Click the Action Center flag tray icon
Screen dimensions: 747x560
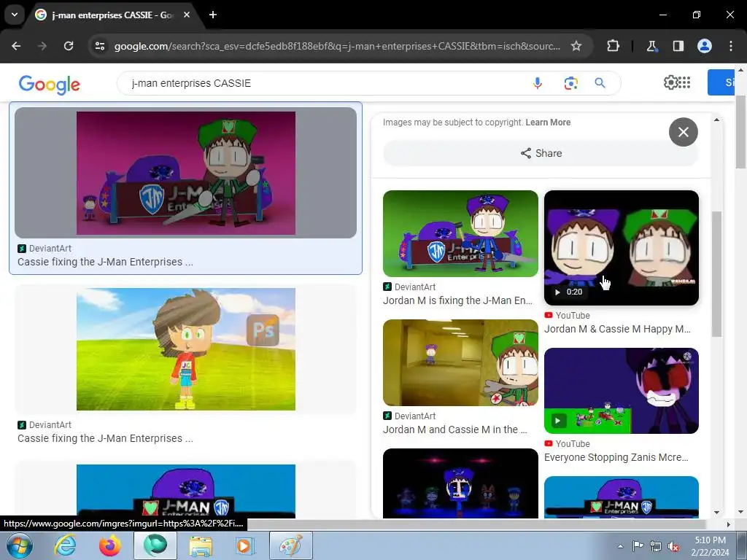[638, 546]
